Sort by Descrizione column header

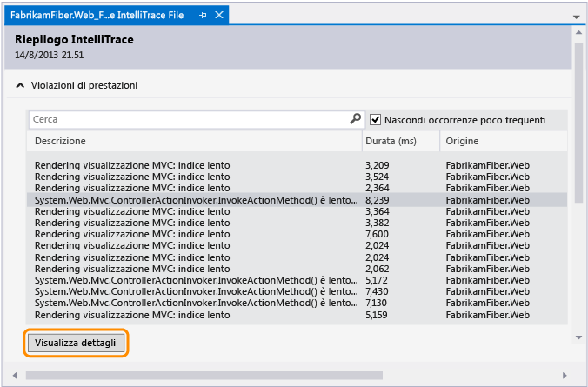click(x=194, y=141)
